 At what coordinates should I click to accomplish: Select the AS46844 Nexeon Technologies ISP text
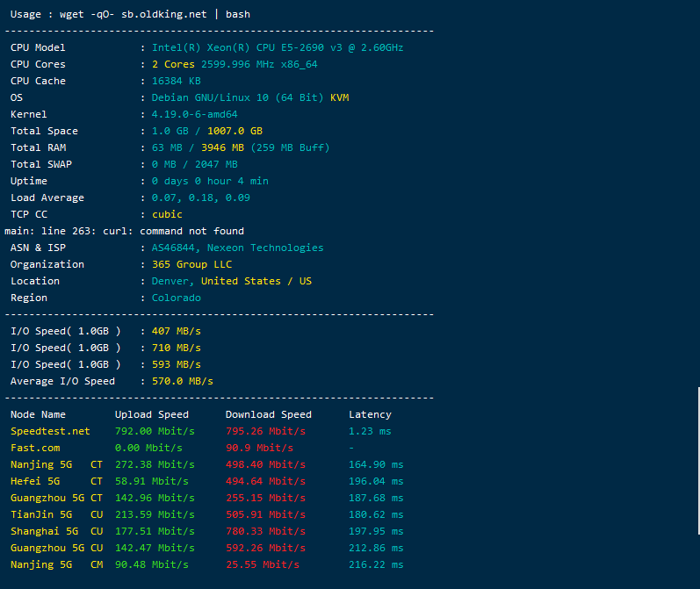click(x=237, y=248)
